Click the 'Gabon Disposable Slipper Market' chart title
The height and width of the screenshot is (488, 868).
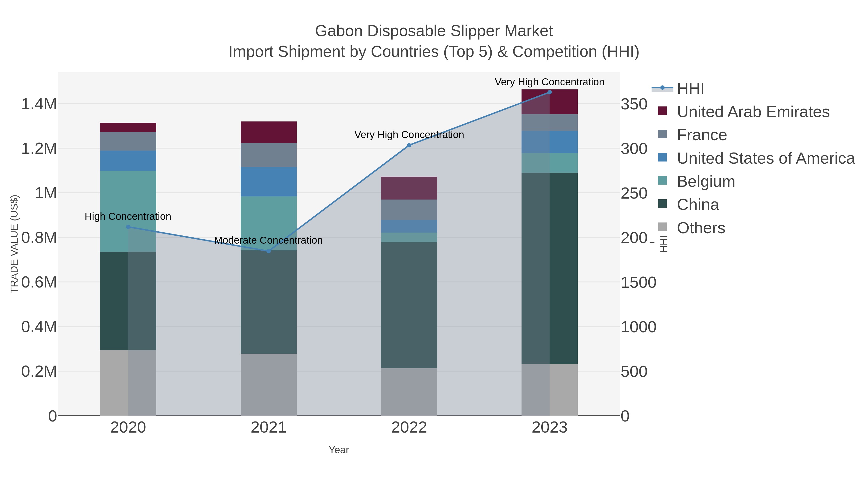434,31
